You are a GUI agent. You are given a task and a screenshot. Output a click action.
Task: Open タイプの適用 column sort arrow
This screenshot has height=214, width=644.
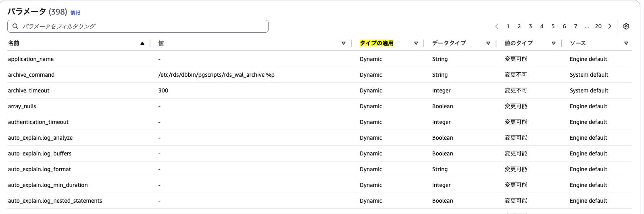[x=416, y=43]
